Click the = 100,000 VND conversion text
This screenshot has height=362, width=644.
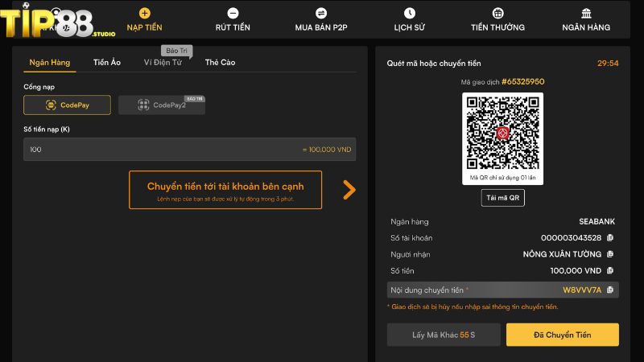[327, 150]
